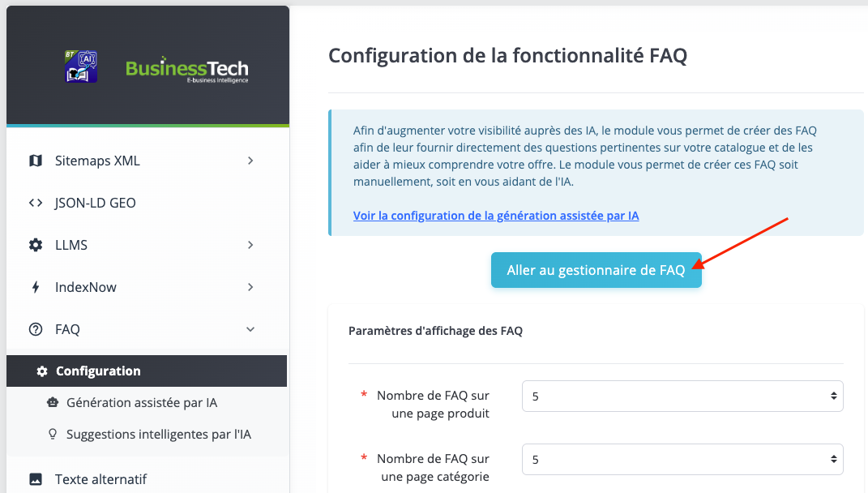Click Aller au gestionnaire de FAQ button
The width and height of the screenshot is (868, 493).
click(596, 271)
